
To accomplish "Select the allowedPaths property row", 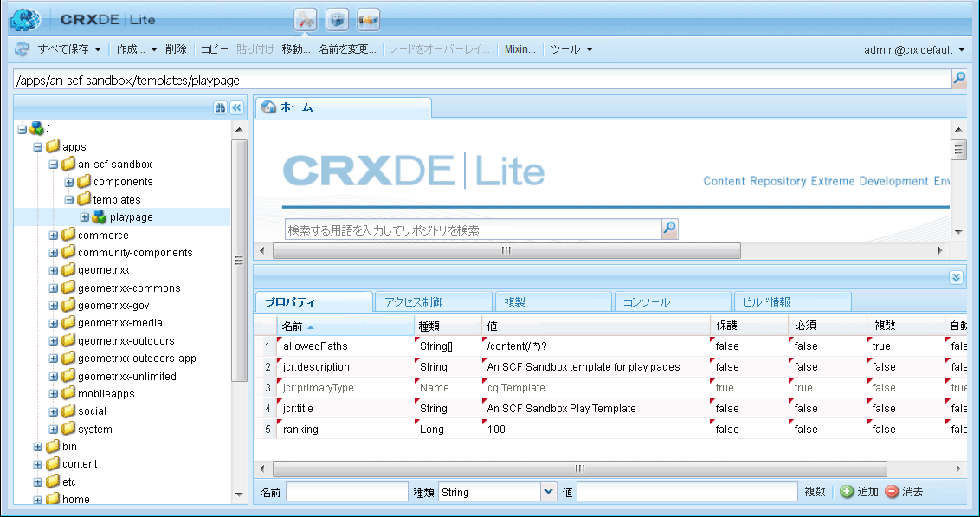I will point(610,346).
